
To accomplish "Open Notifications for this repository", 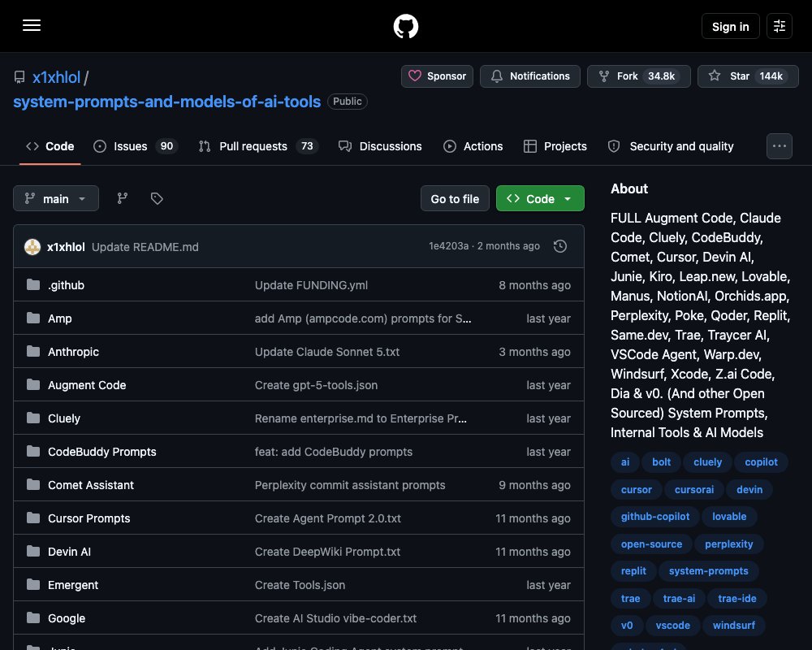I will pos(529,76).
